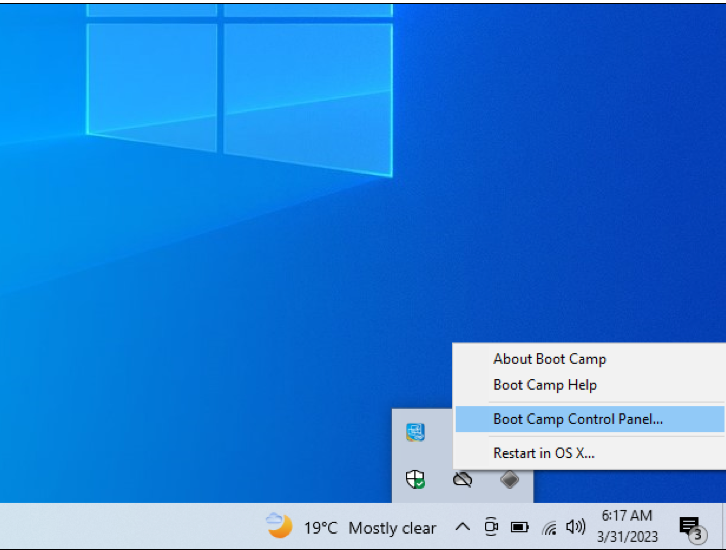Image resolution: width=726 pixels, height=550 pixels.
Task: Open the Intel graphics tray icon
Action: pos(415,432)
